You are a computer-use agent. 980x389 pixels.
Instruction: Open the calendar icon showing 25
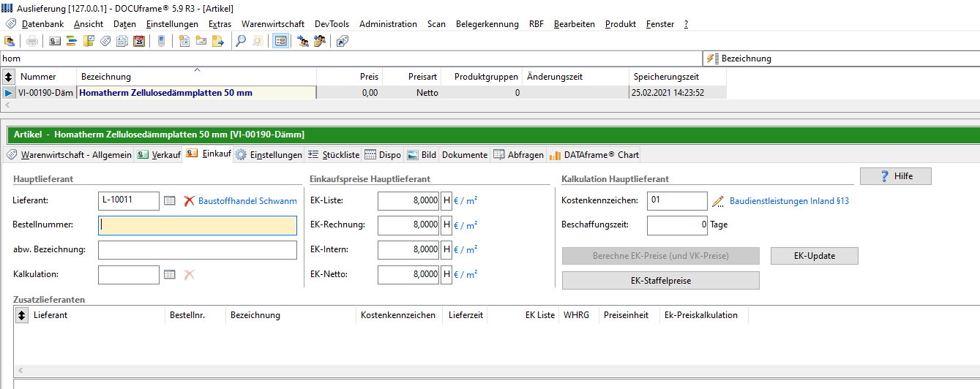[139, 41]
